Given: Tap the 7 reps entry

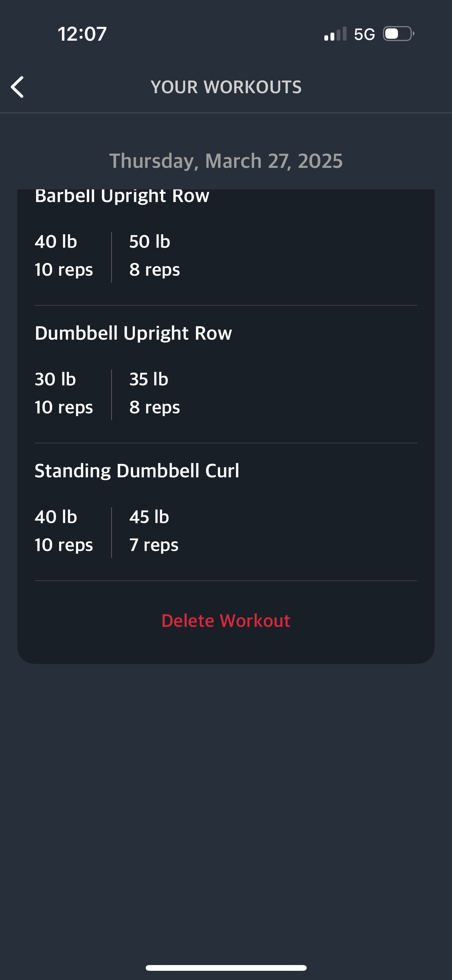Looking at the screenshot, I should point(154,545).
